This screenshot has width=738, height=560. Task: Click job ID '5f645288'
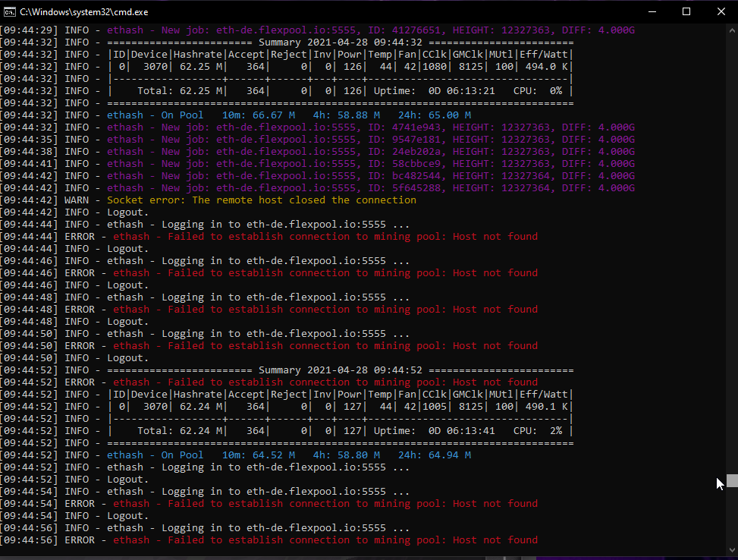(416, 188)
